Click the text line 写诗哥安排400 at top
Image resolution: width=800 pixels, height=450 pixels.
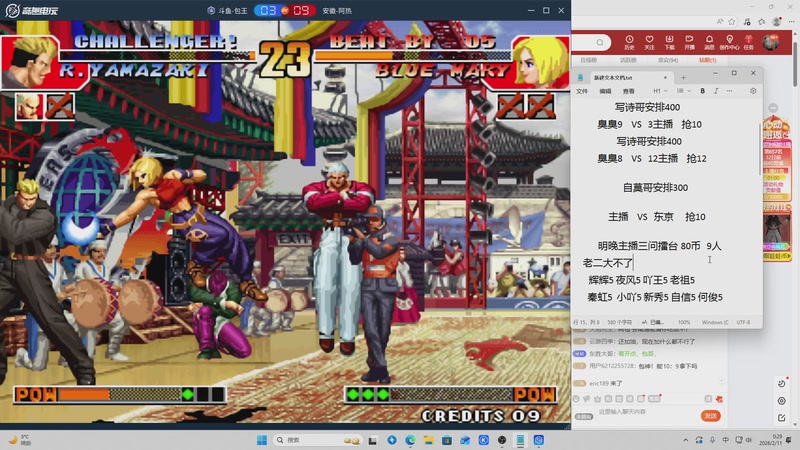tap(647, 107)
